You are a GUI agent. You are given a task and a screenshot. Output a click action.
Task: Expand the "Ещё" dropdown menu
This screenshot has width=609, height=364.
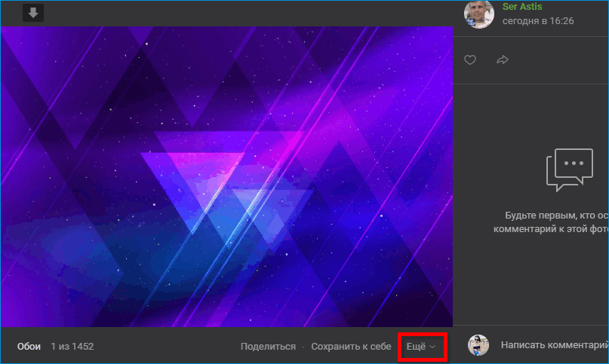coord(417,347)
